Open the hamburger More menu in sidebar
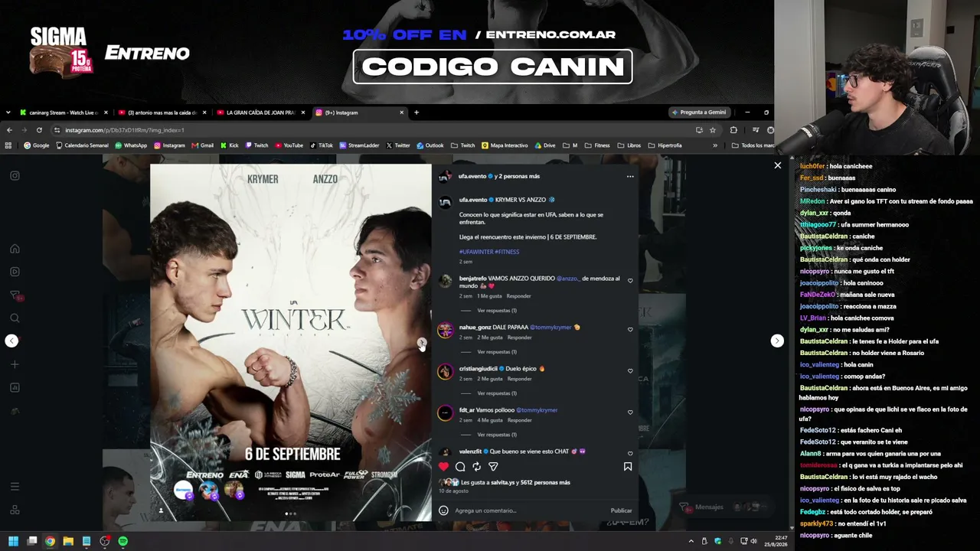The height and width of the screenshot is (551, 980). click(x=15, y=487)
